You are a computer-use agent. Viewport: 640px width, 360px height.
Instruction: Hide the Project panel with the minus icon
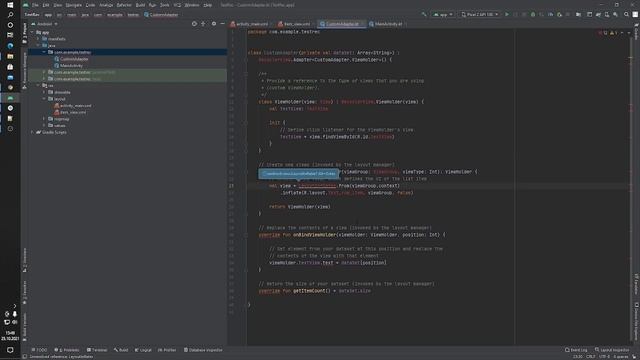[x=222, y=24]
